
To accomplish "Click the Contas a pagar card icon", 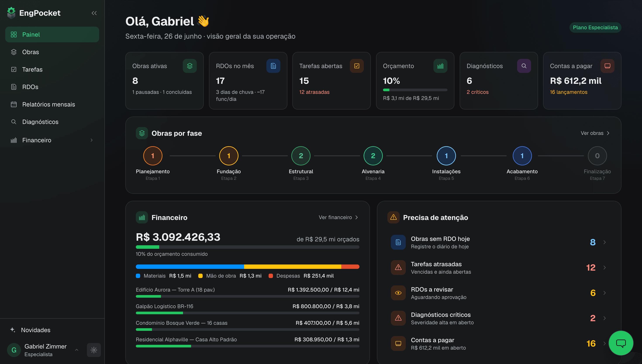I will coord(607,66).
